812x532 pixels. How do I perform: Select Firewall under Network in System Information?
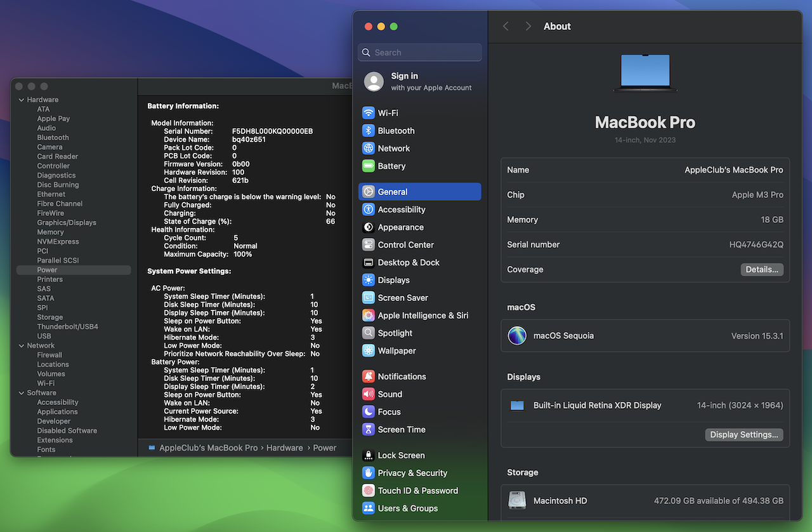point(49,356)
